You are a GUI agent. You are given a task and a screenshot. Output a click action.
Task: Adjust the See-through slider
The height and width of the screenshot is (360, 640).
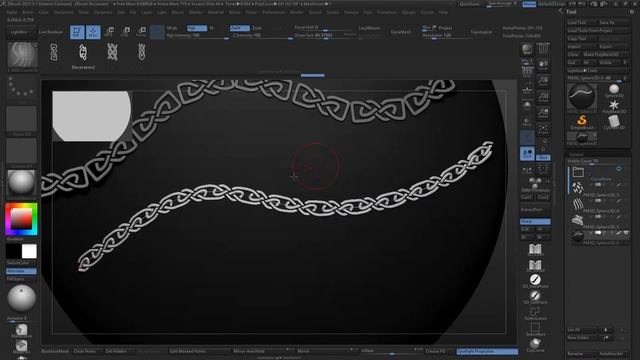(x=503, y=4)
